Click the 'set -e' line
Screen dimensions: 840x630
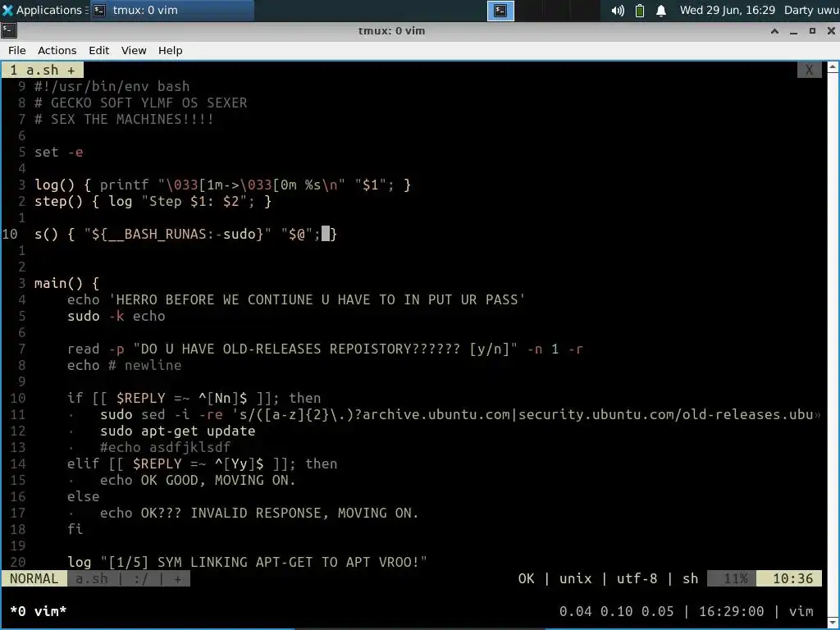59,152
